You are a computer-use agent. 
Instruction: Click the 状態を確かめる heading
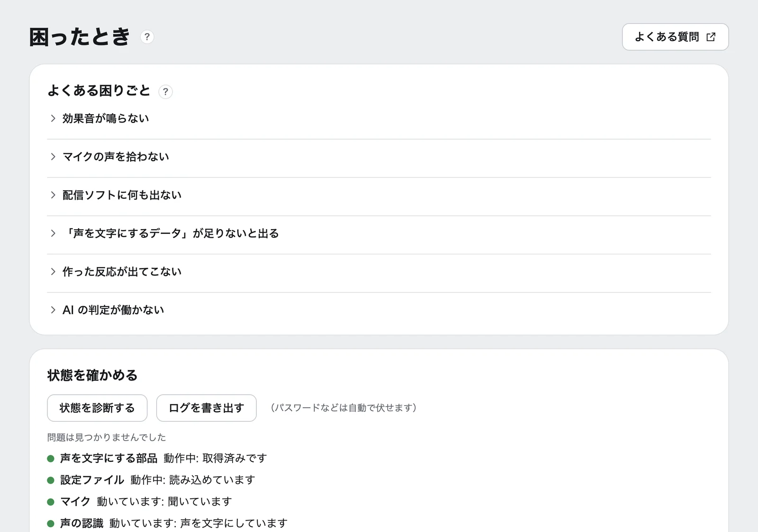92,375
